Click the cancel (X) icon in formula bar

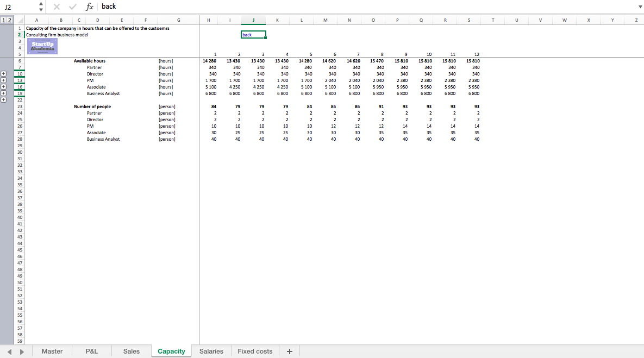[x=57, y=6]
